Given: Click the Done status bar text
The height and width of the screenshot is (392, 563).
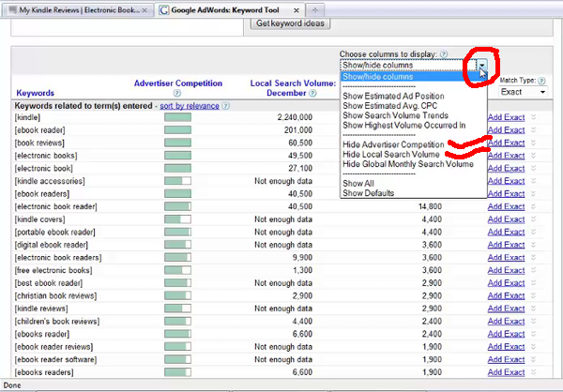Looking at the screenshot, I should click(12, 385).
